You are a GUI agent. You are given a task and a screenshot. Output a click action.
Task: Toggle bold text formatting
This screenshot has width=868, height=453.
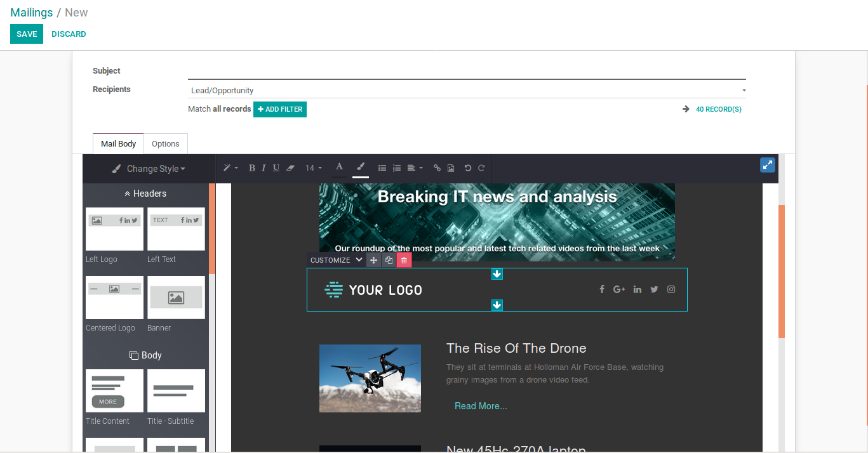pos(251,168)
